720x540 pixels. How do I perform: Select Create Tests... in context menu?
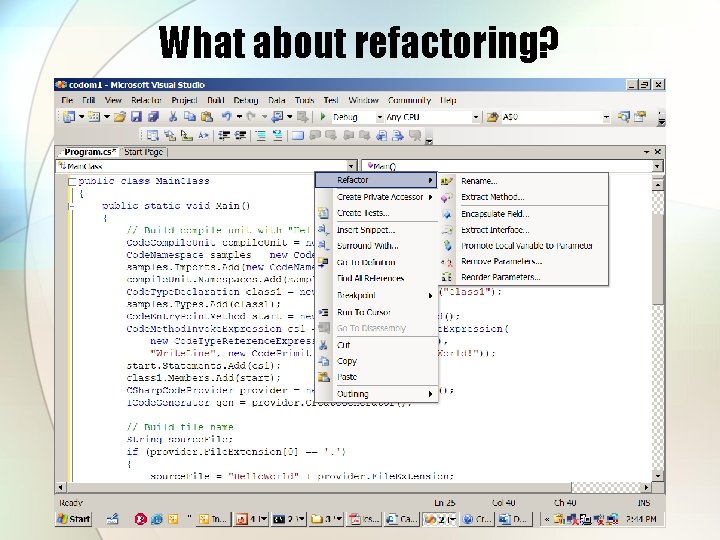pyautogui.click(x=363, y=213)
